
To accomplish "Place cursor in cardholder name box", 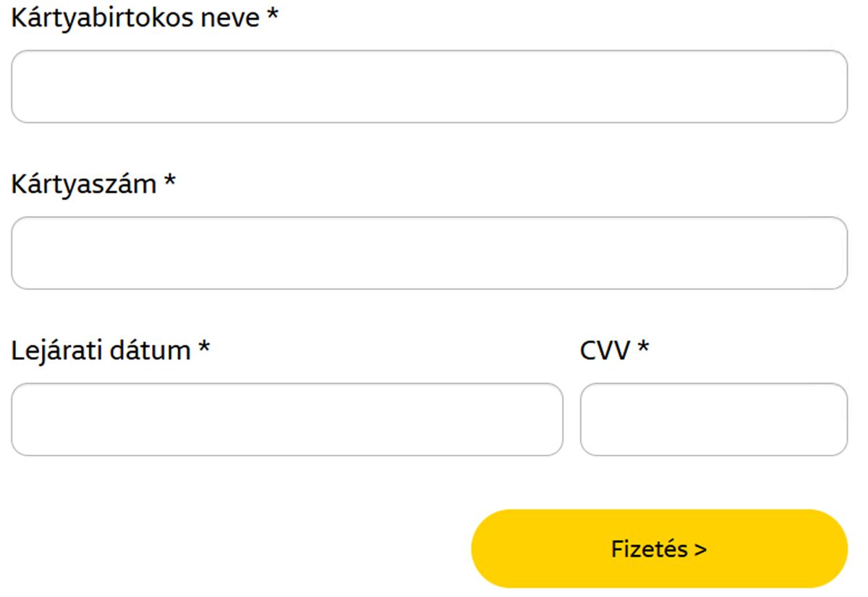I will (429, 87).
